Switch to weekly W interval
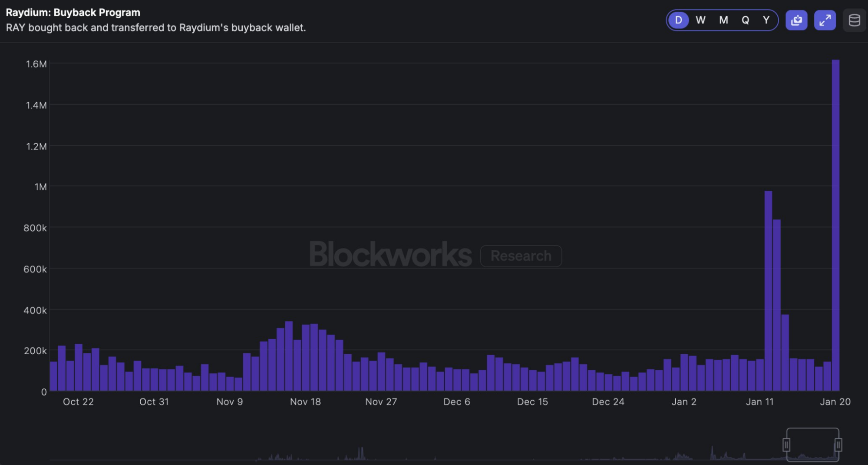Screen dimensions: 868x465 coord(700,20)
